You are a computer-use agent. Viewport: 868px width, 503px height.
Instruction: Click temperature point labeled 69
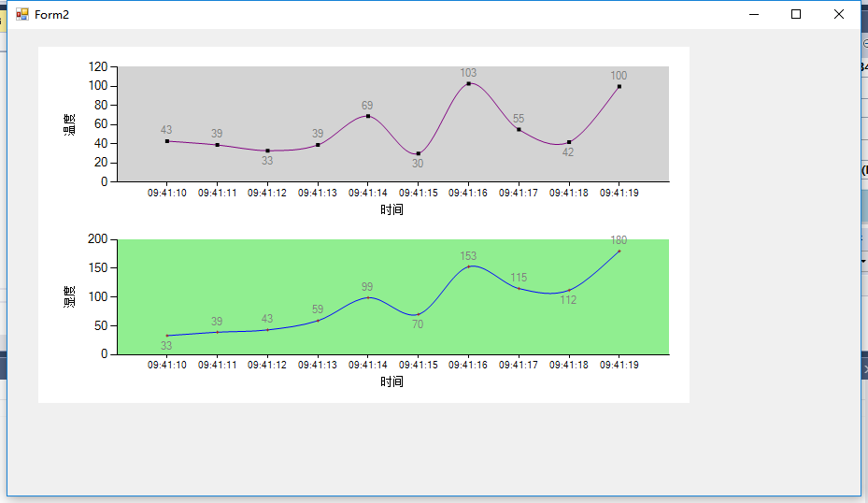(x=368, y=116)
